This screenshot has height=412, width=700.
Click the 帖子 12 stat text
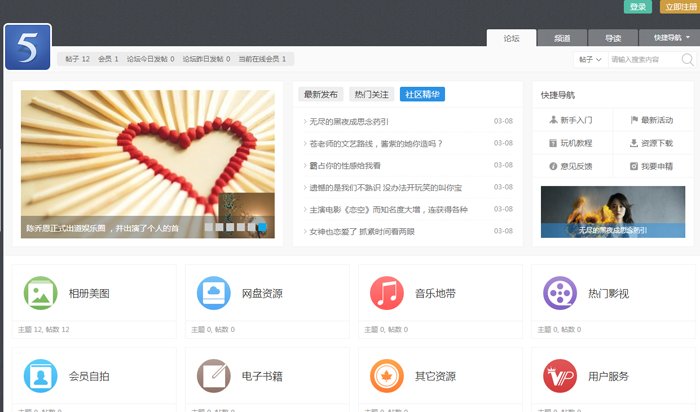coord(77,59)
